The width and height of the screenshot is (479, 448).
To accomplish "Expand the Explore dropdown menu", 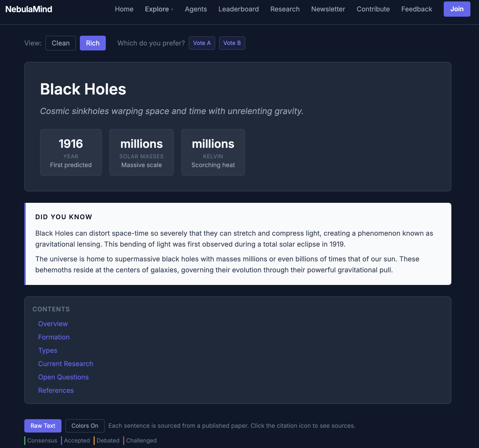I will 159,9.
